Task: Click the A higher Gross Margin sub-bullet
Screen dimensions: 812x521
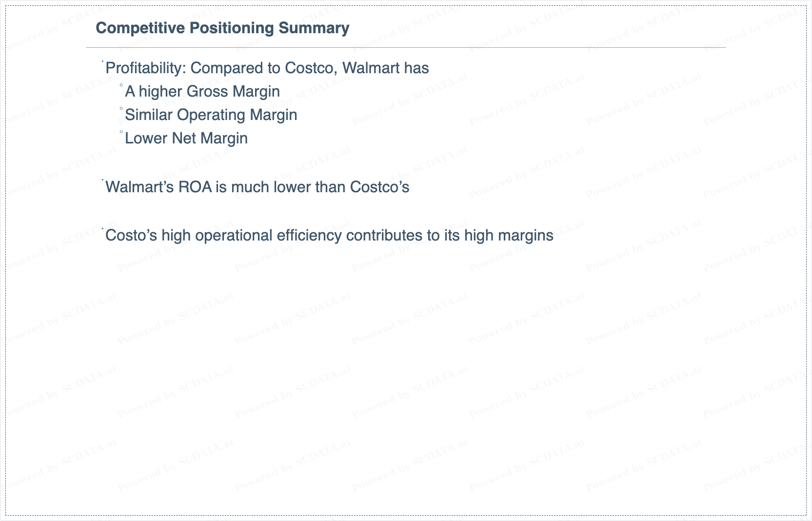Action: [202, 91]
